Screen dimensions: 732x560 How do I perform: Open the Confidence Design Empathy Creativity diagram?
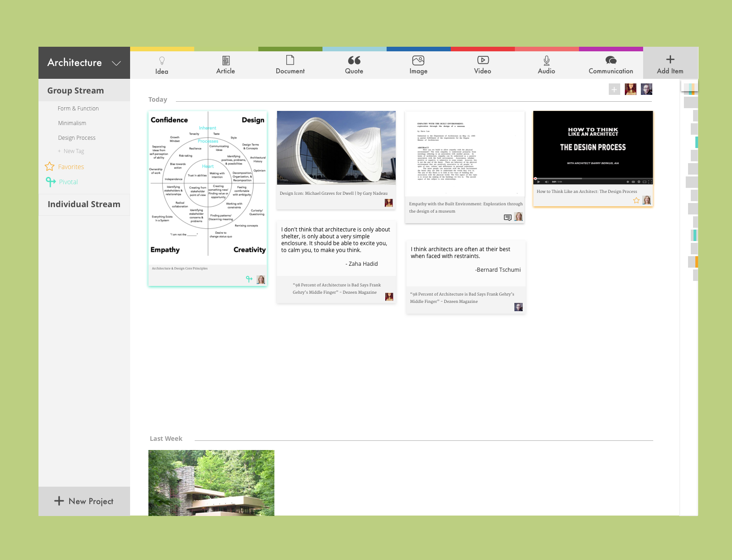pyautogui.click(x=208, y=187)
